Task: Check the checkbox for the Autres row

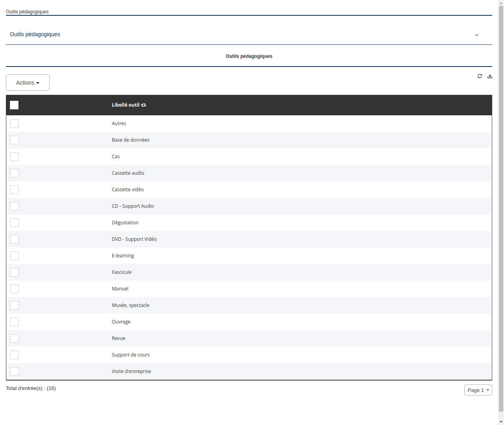Action: [x=15, y=124]
